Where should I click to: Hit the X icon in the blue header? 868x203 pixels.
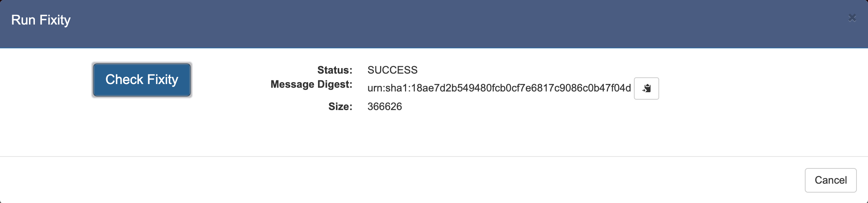(852, 18)
